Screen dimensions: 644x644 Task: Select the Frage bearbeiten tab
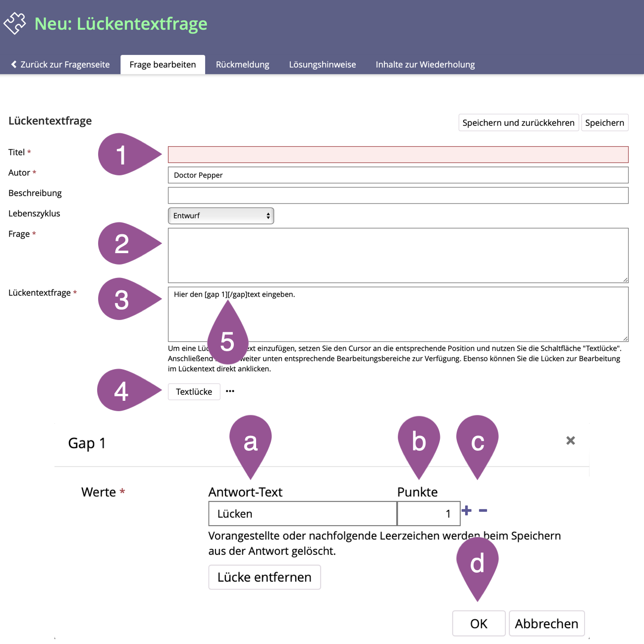point(162,64)
